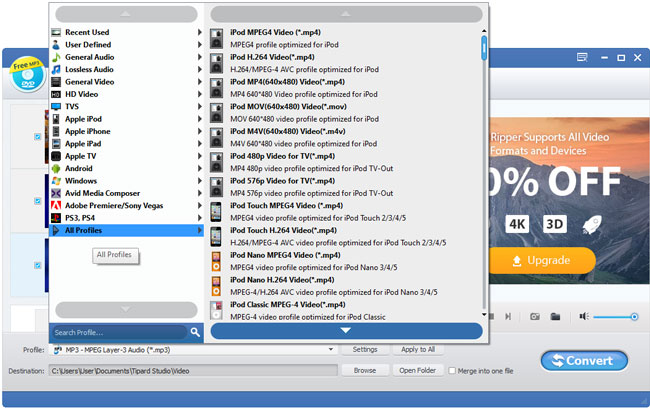Click the Adobe Premiere/Sony Vegas icon

point(56,206)
